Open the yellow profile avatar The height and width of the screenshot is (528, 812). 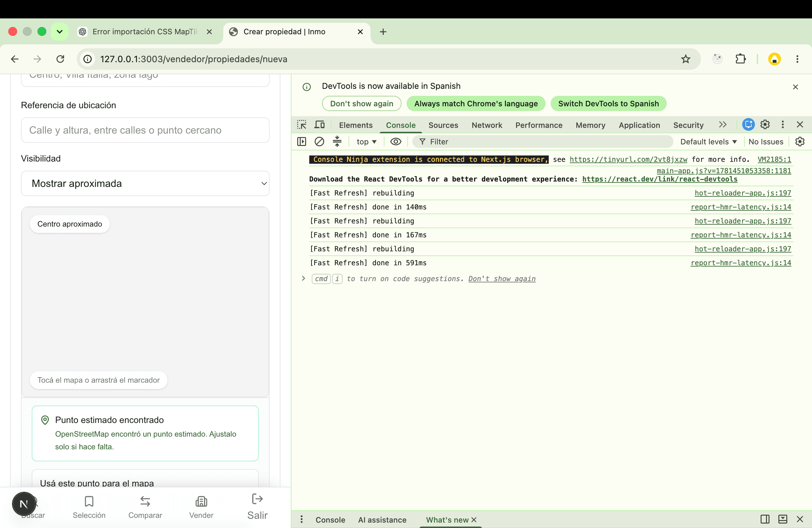[x=774, y=59]
